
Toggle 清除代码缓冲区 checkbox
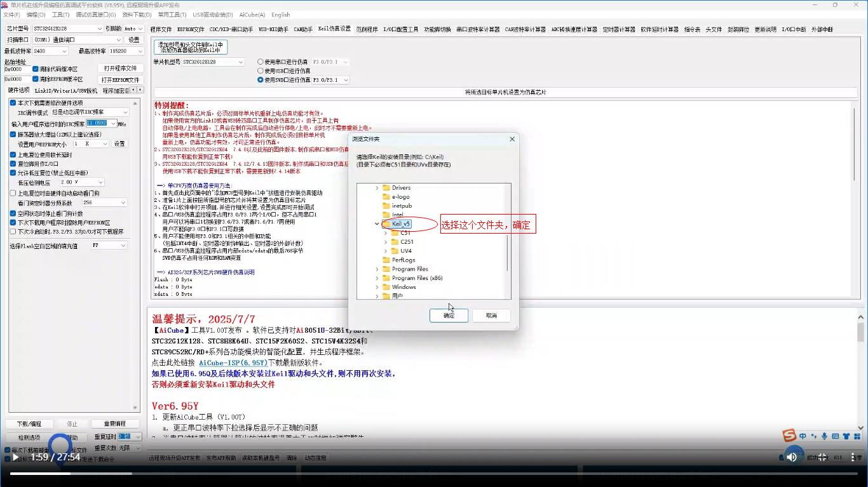36,69
